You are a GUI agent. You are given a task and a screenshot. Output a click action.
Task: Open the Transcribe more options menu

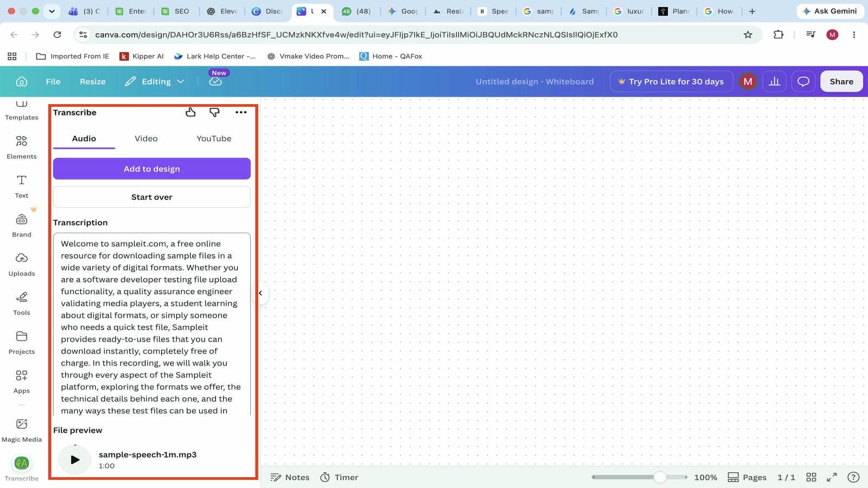241,112
